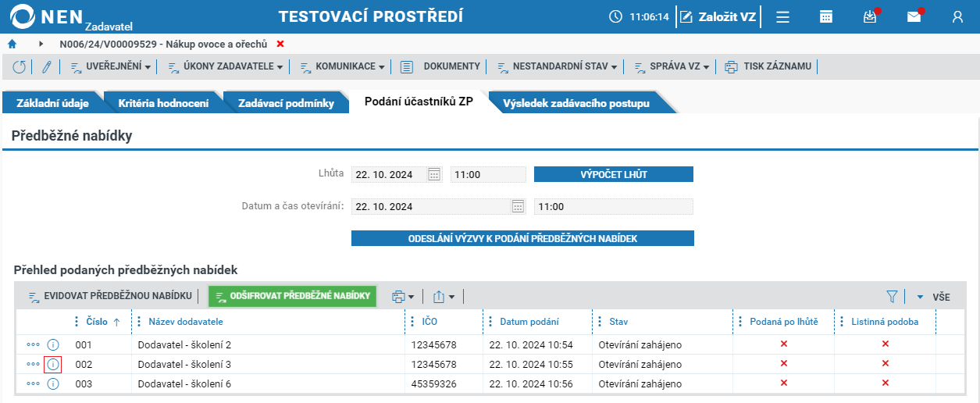The height and width of the screenshot is (403, 980).
Task: Open column options dots for IČO
Action: pyautogui.click(x=412, y=322)
